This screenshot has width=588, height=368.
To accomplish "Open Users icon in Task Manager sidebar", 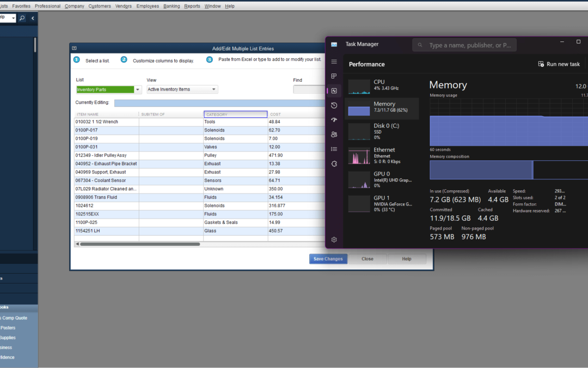I will 334,135.
